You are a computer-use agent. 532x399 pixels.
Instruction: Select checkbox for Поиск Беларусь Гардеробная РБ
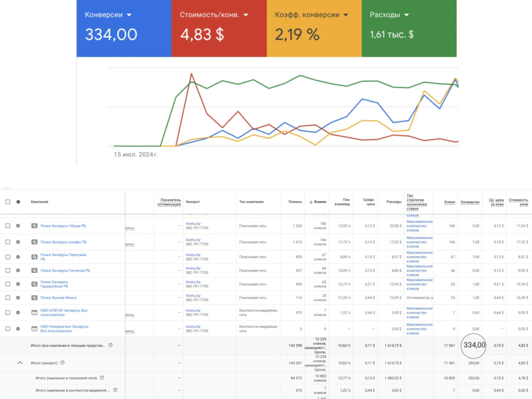tap(8, 284)
